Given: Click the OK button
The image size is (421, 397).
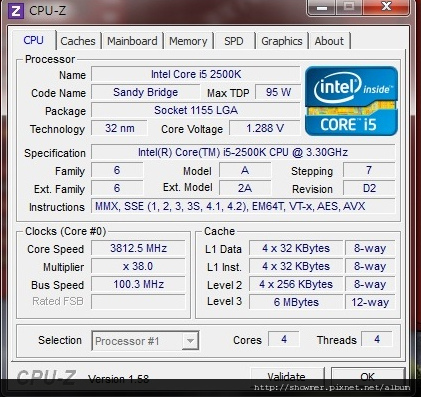Looking at the screenshot, I should tap(368, 376).
